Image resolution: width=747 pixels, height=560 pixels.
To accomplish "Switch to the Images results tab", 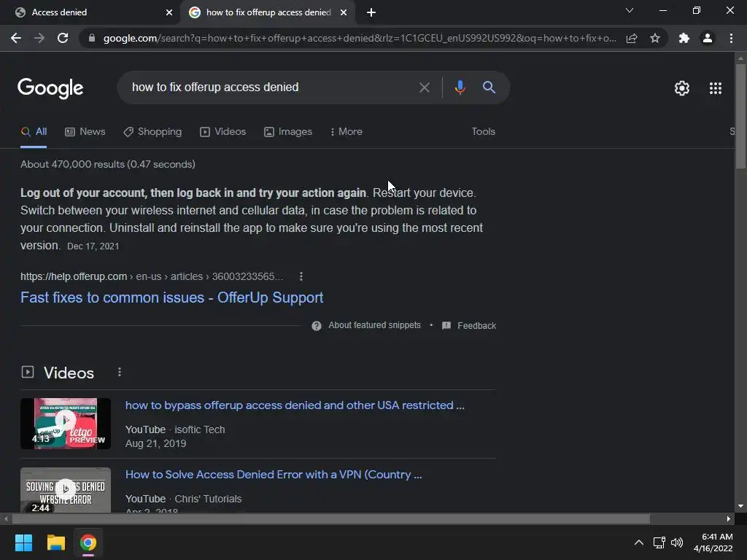I will click(288, 132).
